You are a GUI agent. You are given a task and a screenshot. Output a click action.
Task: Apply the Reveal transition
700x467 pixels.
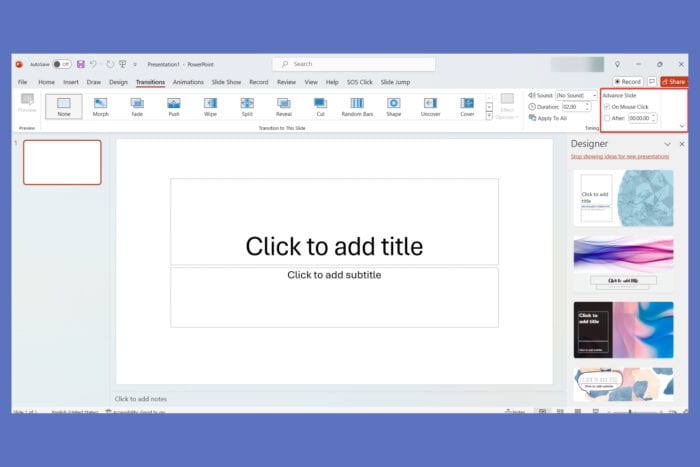tap(283, 106)
